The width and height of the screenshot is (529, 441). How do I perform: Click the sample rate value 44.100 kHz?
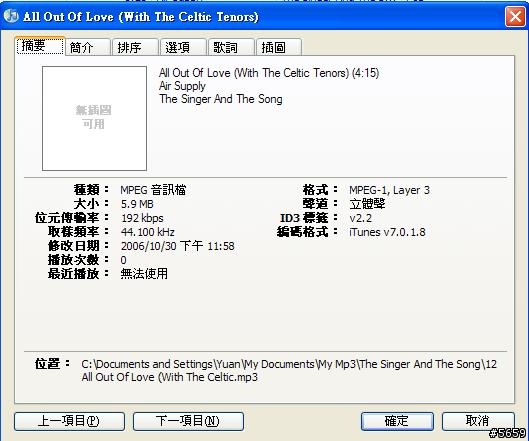pyautogui.click(x=148, y=232)
